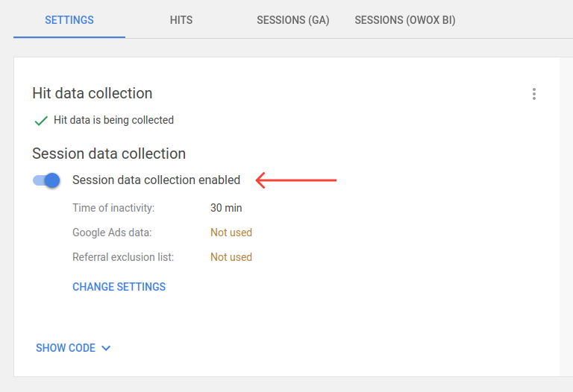Open the three-dot more options menu

tap(534, 94)
